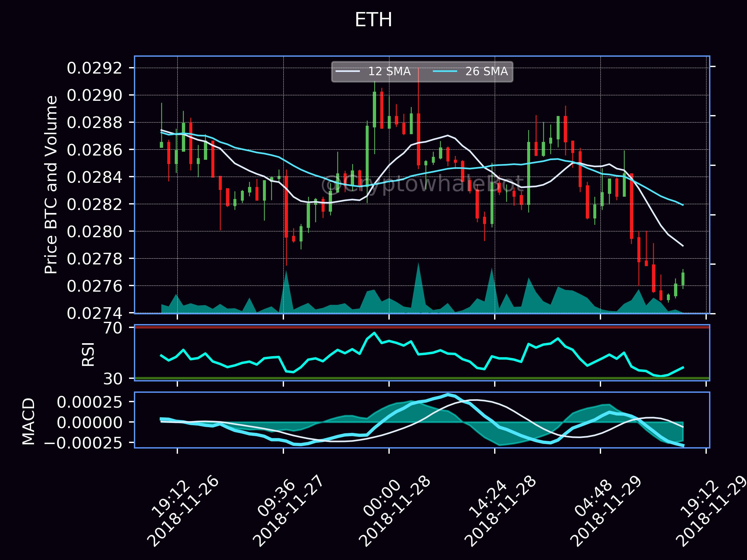Click the 0.0278 price axis label

click(x=94, y=259)
